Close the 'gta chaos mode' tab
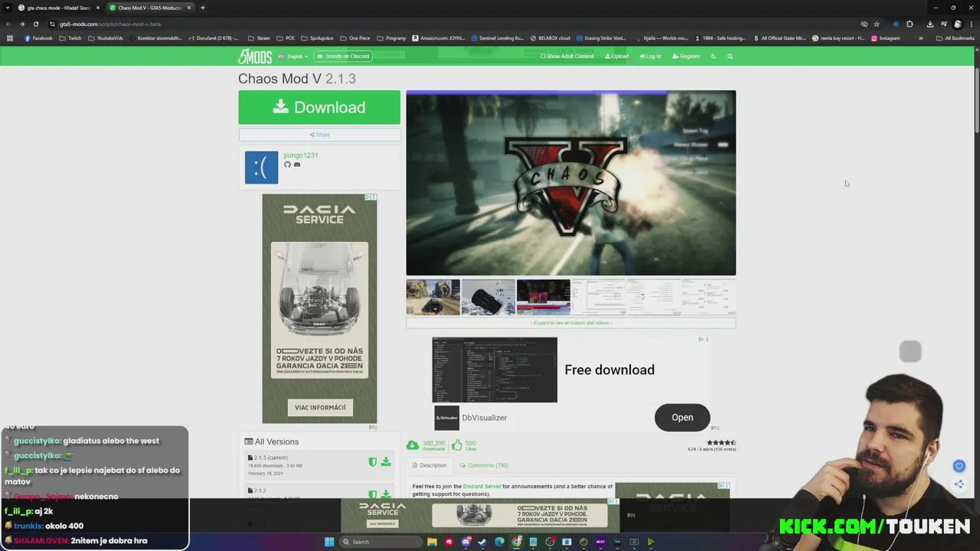 point(97,8)
